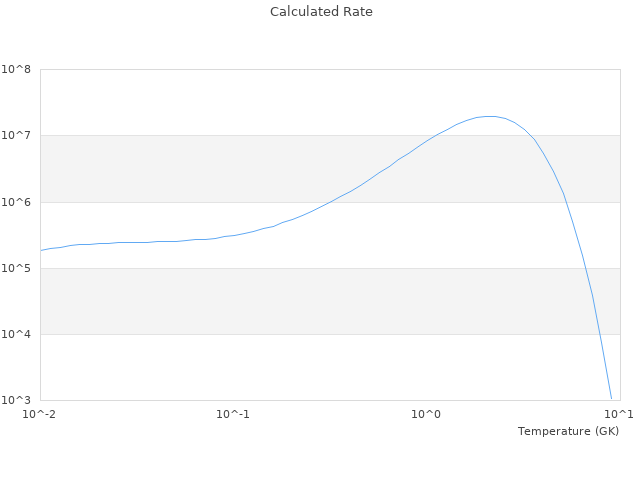The image size is (640, 480).
Task: Click the blue curve's bottom-right end point
Action: (x=611, y=398)
